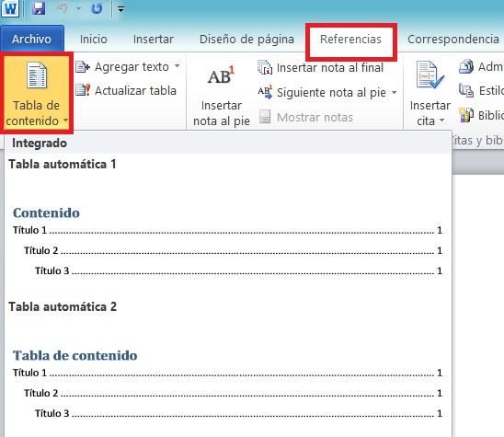
Task: Click the Bibliografía books icon
Action: [x=466, y=115]
